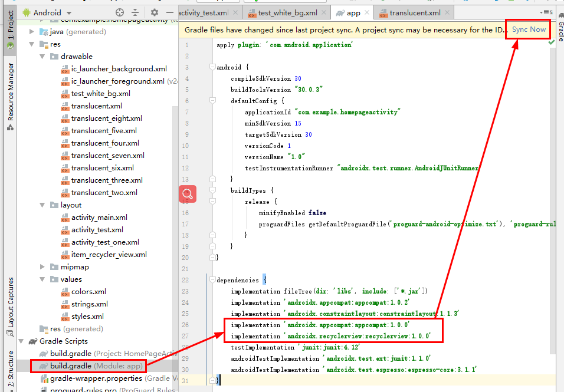
Task: Collapse the drawable folder
Action: [x=42, y=57]
